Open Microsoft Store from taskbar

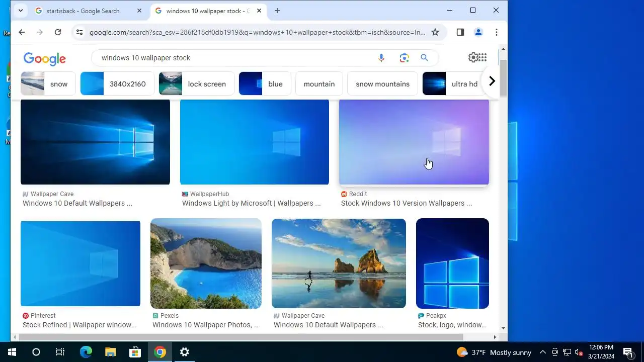click(x=135, y=352)
